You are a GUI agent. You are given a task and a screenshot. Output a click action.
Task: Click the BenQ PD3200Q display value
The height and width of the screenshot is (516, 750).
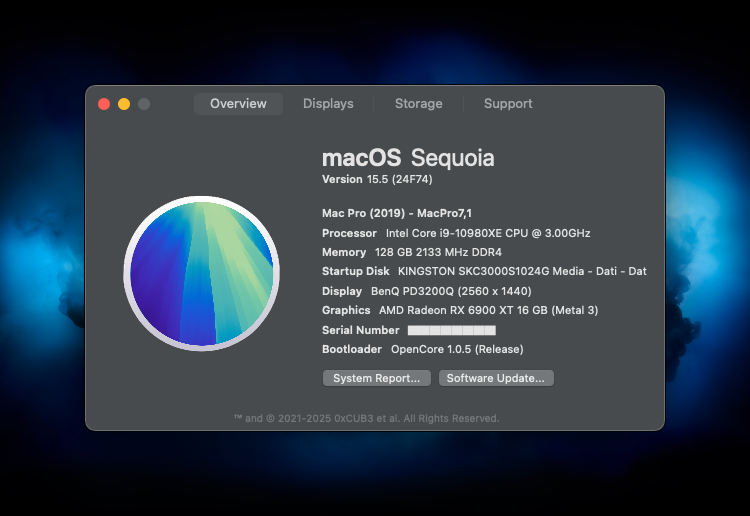click(x=451, y=291)
